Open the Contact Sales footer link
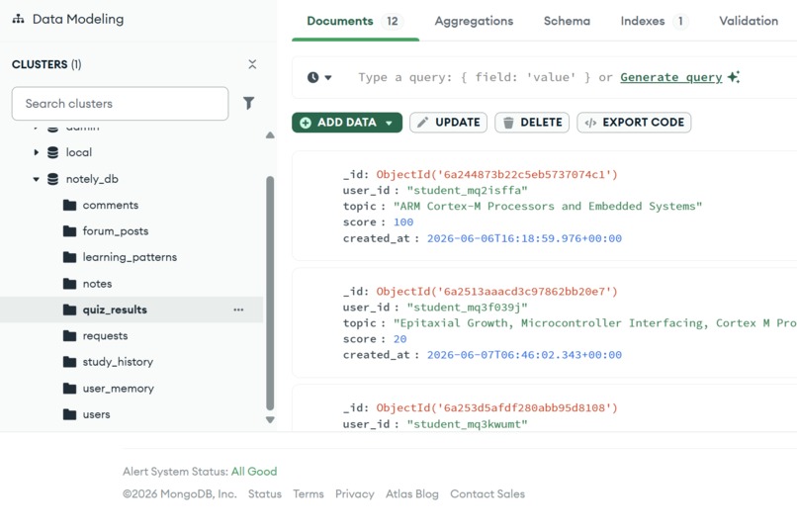 [487, 493]
